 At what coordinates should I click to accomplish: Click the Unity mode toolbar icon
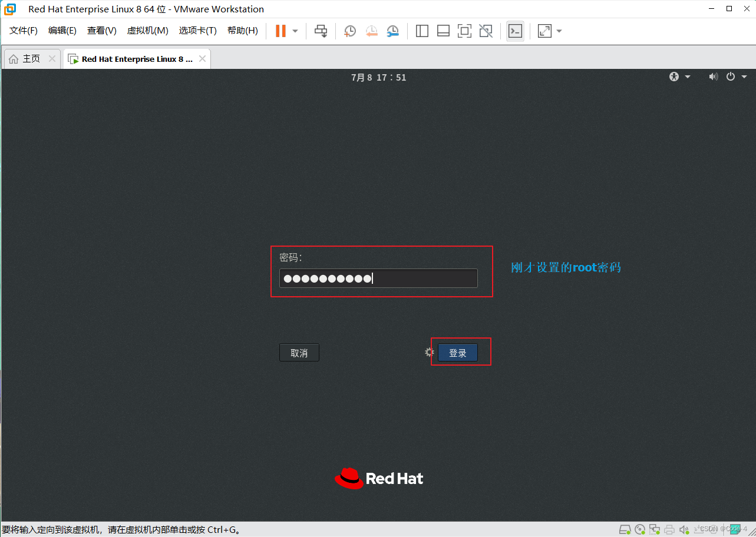[486, 31]
